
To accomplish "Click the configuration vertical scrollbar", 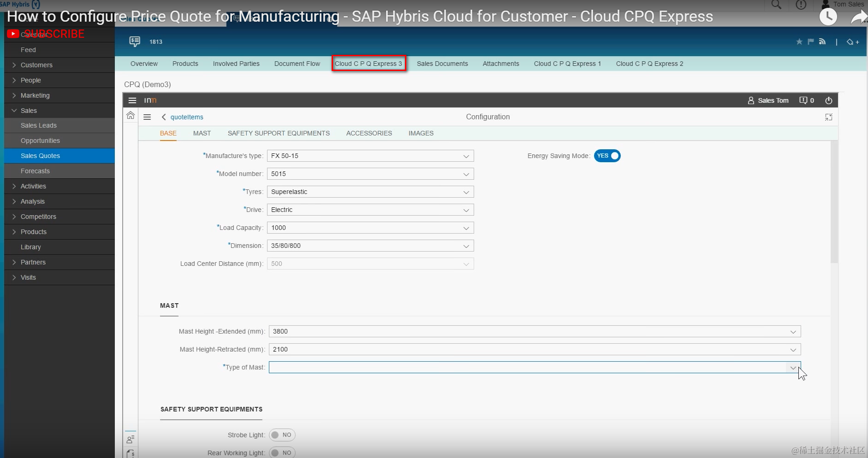I will click(834, 202).
